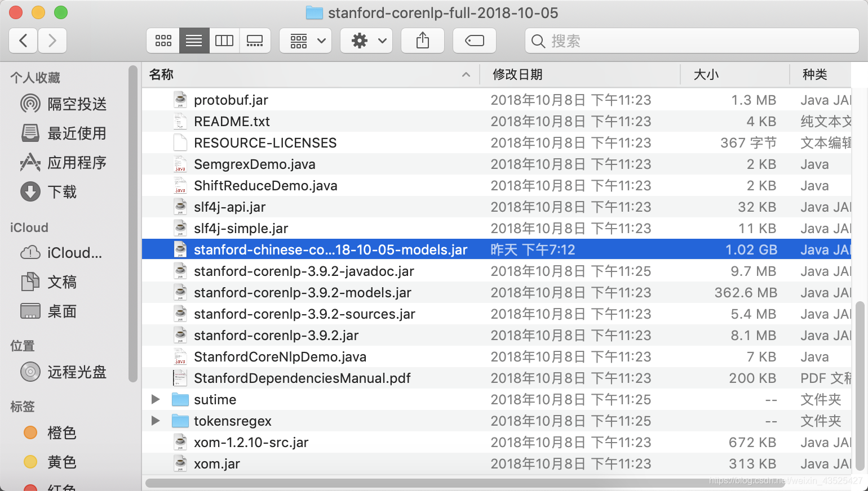Open iCloud... drive in the sidebar
The height and width of the screenshot is (491, 868).
(x=61, y=252)
